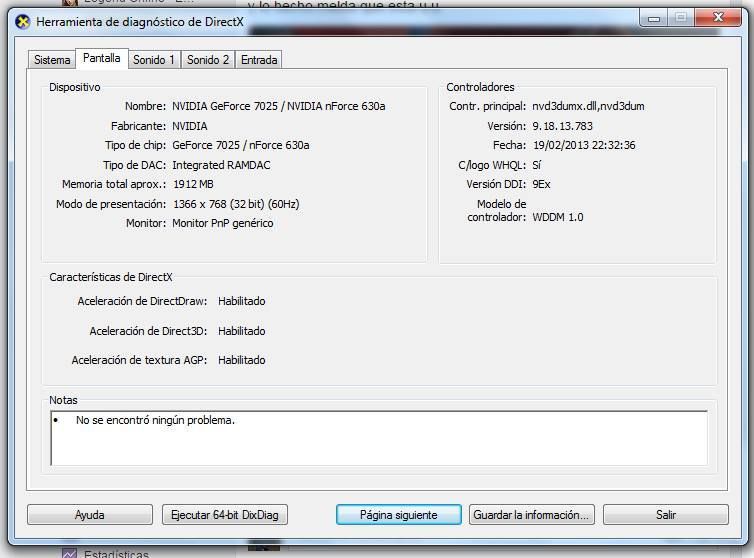Click the driver version 9.18.13.783 text
This screenshot has width=754, height=558.
click(x=562, y=126)
